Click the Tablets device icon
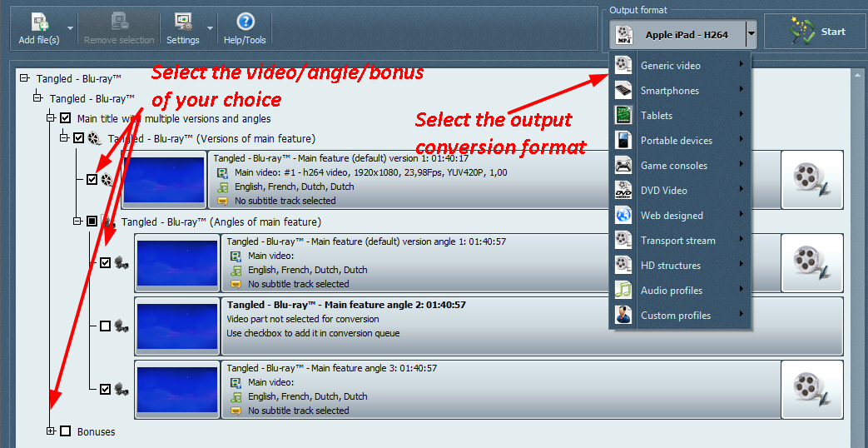 tap(623, 115)
